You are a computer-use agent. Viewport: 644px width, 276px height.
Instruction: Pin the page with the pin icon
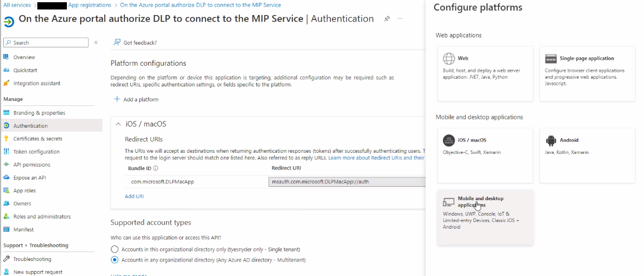387,19
